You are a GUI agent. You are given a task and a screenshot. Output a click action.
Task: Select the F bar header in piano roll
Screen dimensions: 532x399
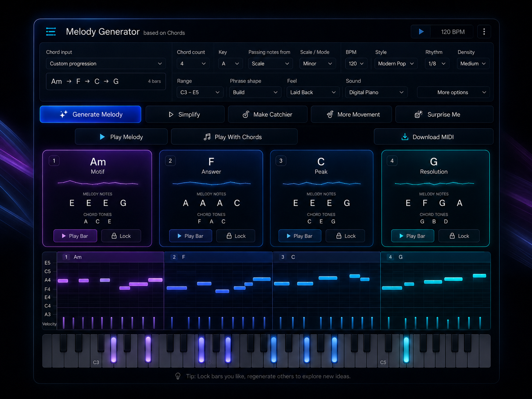tap(218, 257)
